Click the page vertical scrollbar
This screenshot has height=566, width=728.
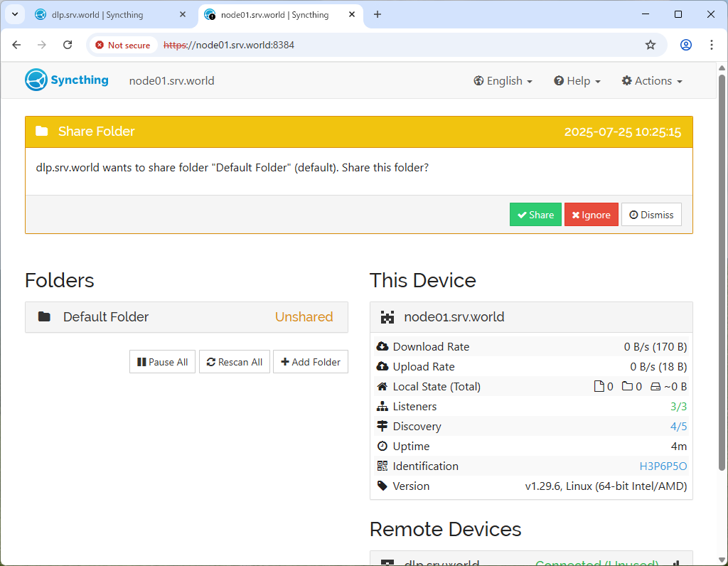pyautogui.click(x=722, y=272)
